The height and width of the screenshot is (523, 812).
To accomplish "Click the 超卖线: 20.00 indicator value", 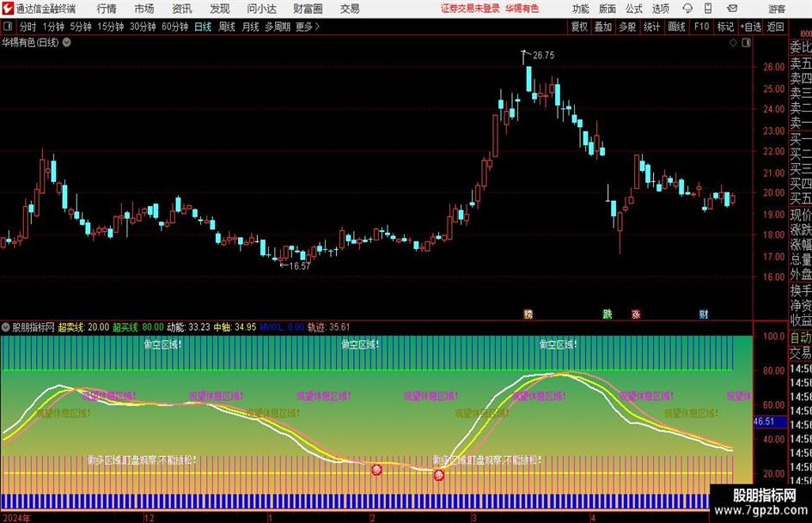I will [x=83, y=327].
